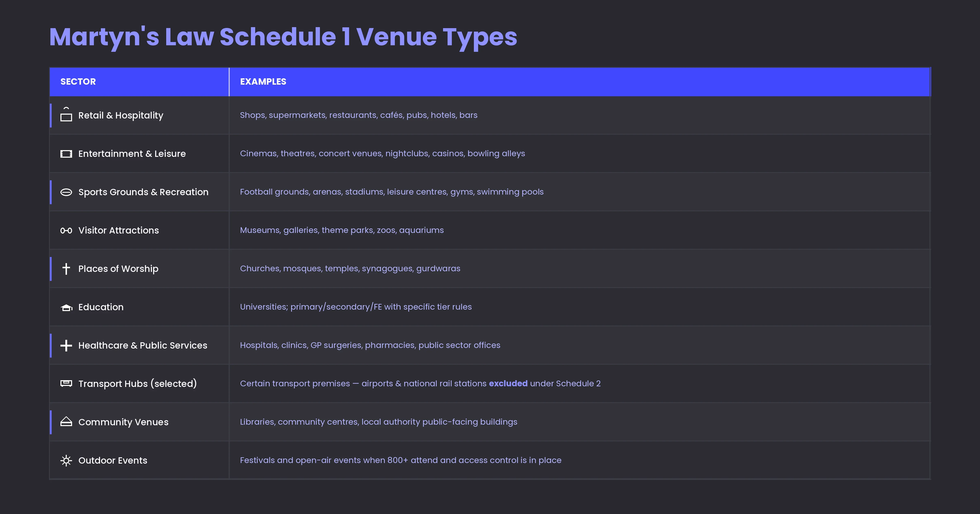This screenshot has height=514, width=980.
Task: Click the bold word excluded in Transport Hubs row
Action: point(508,384)
